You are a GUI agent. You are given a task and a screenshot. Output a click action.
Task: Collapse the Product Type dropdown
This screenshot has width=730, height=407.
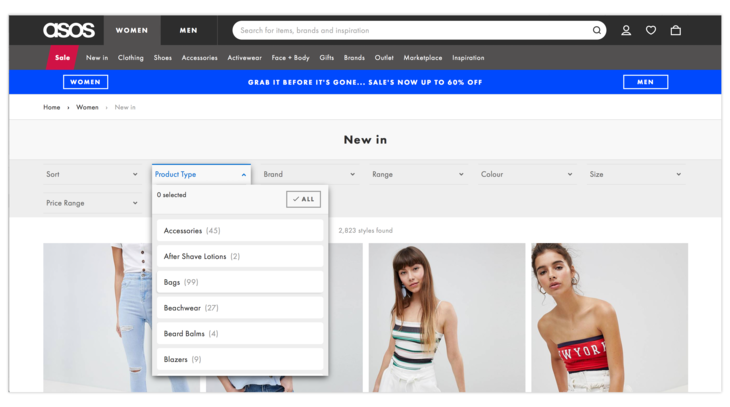(201, 174)
